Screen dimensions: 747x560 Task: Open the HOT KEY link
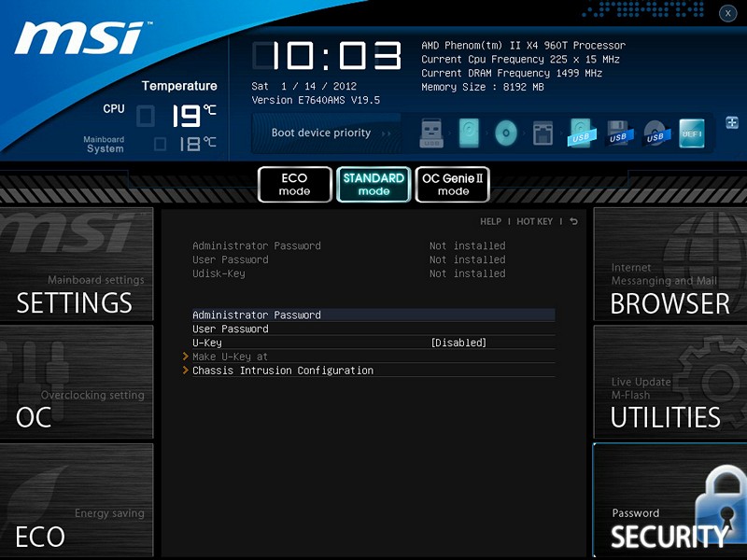534,221
